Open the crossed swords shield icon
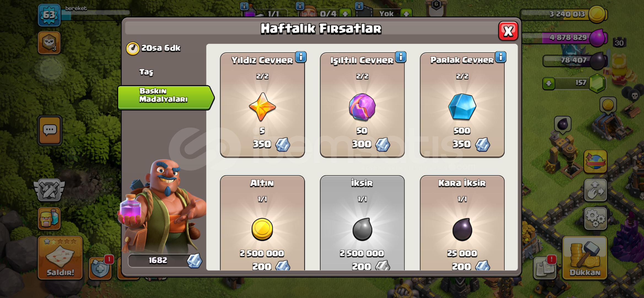Screen dimensions: 644x298 tap(49, 190)
